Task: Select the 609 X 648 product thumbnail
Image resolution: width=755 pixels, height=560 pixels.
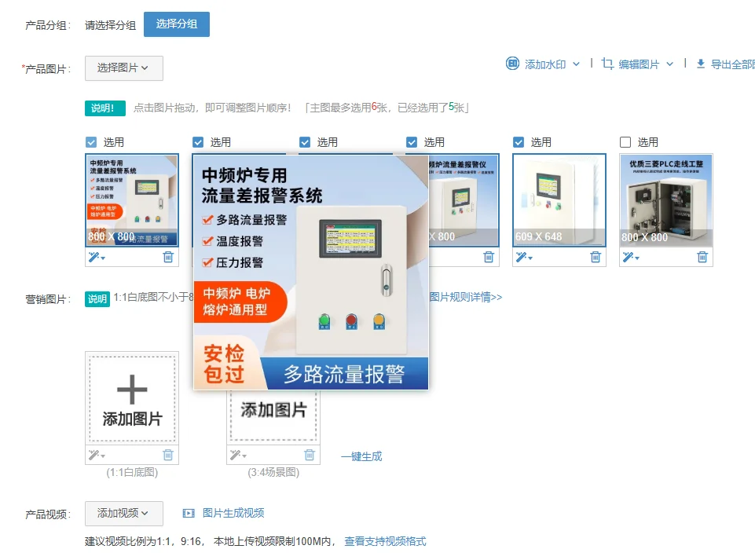Action: [559, 200]
